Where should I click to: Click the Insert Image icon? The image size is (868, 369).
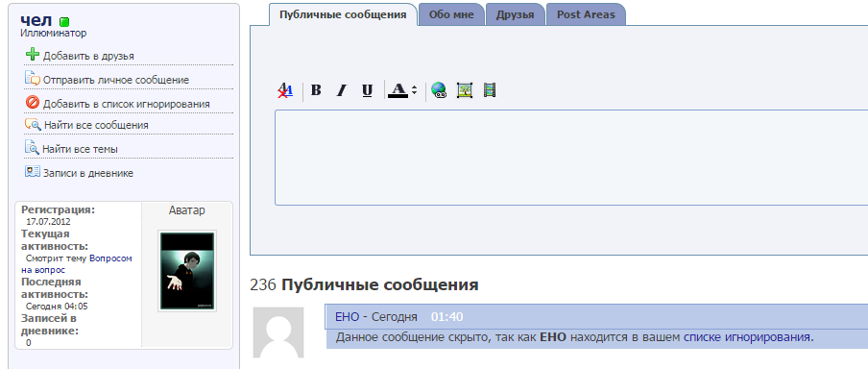pyautogui.click(x=465, y=90)
